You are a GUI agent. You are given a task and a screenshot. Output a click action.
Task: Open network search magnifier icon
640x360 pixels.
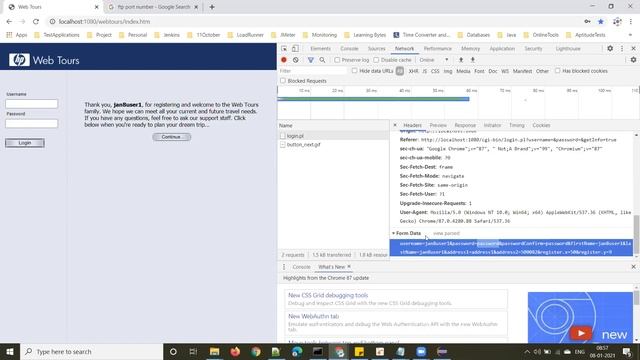pyautogui.click(x=322, y=60)
